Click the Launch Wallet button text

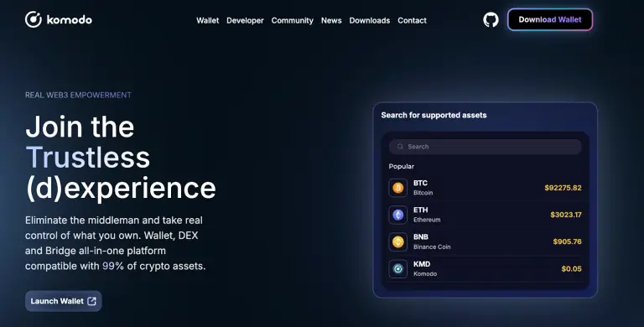57,301
